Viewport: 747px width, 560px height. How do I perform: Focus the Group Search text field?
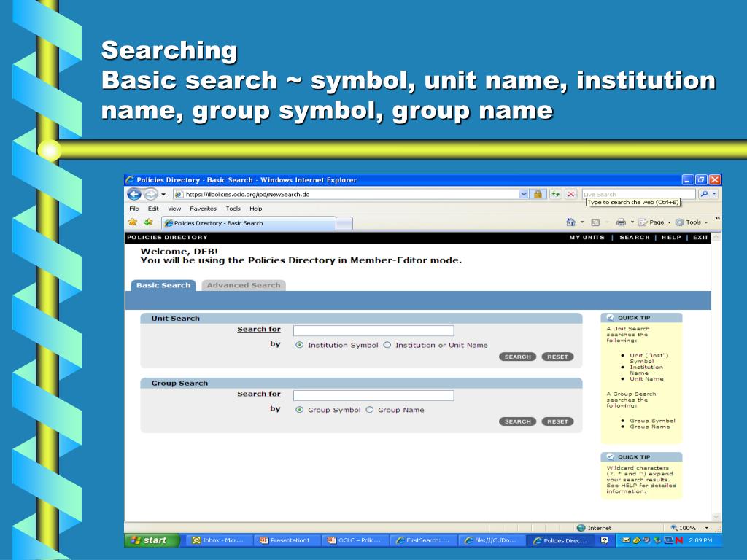(373, 395)
